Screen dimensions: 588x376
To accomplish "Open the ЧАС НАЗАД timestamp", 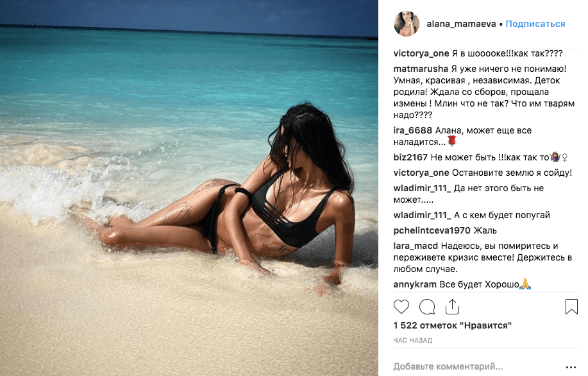I will (412, 341).
